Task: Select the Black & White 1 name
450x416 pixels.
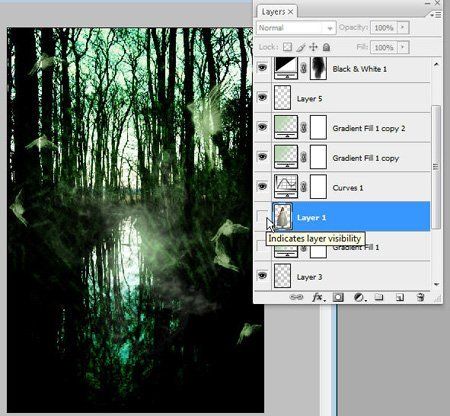Action: 360,69
